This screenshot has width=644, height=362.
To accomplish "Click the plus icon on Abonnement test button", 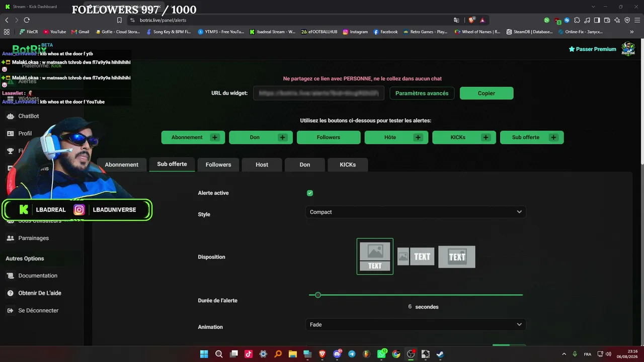I will click(x=215, y=137).
